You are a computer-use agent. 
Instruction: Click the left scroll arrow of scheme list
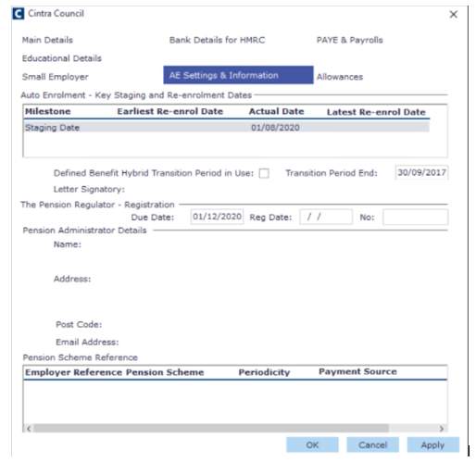click(x=29, y=429)
